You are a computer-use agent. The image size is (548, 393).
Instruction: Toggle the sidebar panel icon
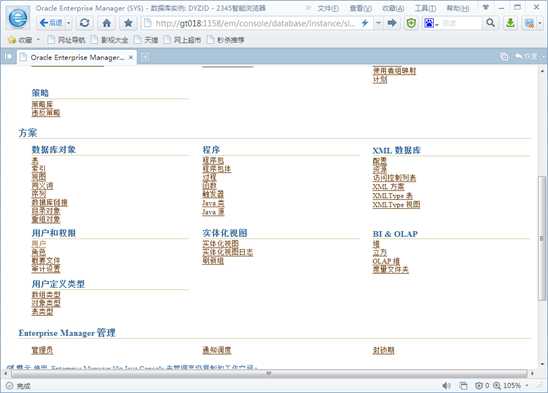[x=9, y=57]
